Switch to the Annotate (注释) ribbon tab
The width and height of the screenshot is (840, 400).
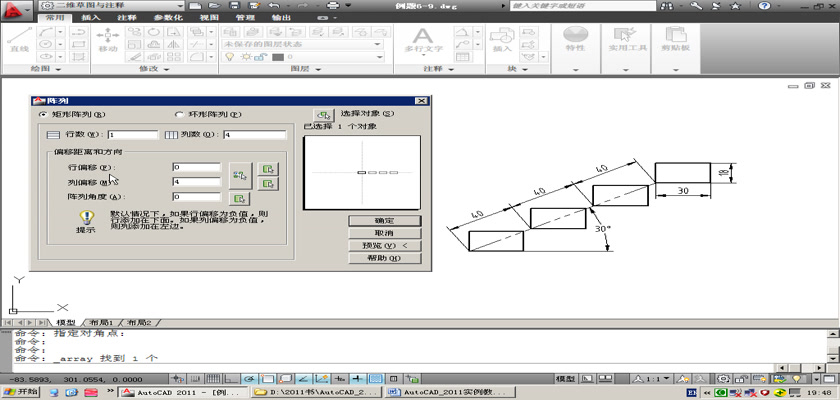coord(127,18)
